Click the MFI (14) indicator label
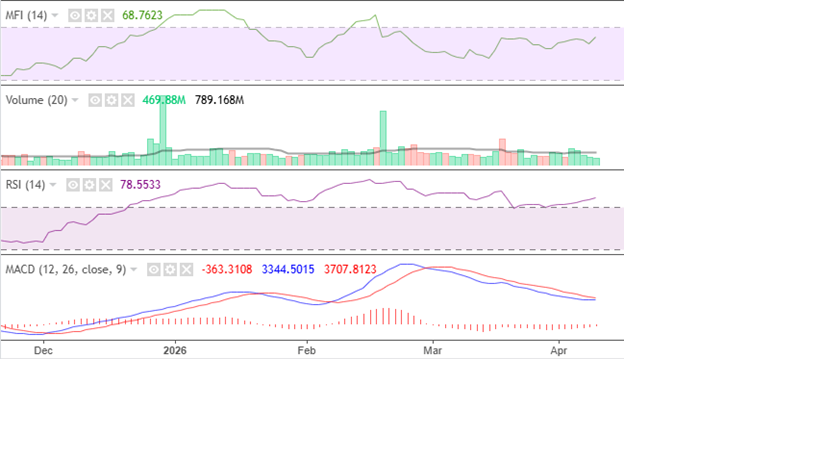Screen dimensions: 819x460 26,16
